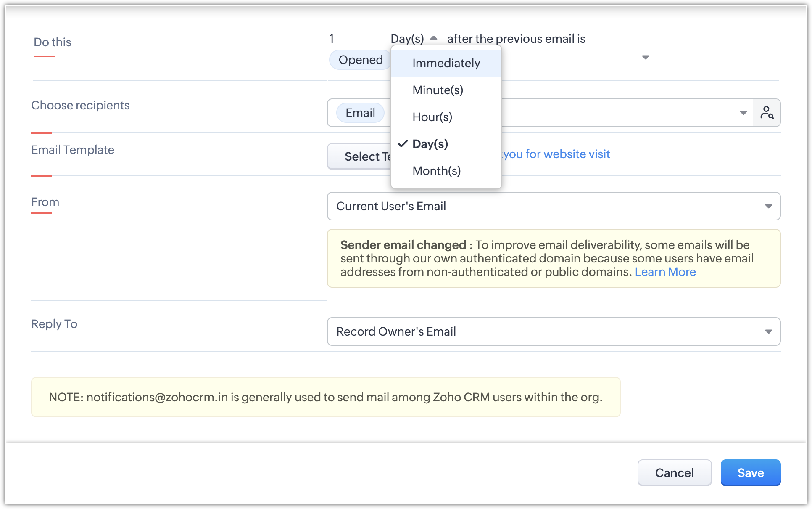
Task: Choose Month(s) from the time unit list
Action: 436,171
